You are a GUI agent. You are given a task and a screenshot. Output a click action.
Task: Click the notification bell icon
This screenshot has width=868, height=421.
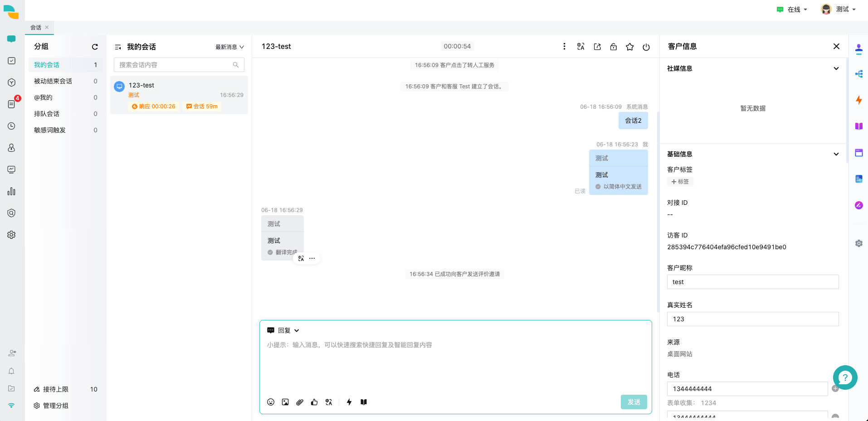tap(11, 371)
